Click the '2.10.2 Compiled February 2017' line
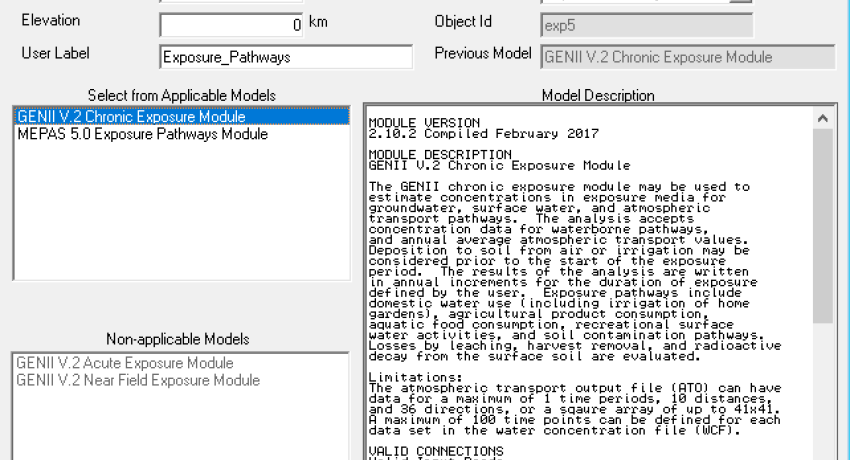The width and height of the screenshot is (850, 460). pyautogui.click(x=484, y=134)
